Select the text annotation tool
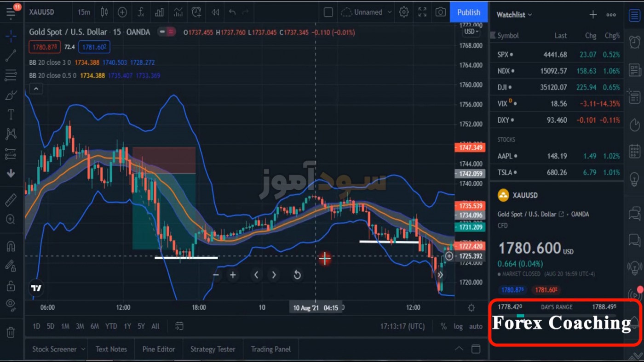The width and height of the screenshot is (644, 362). [x=11, y=114]
